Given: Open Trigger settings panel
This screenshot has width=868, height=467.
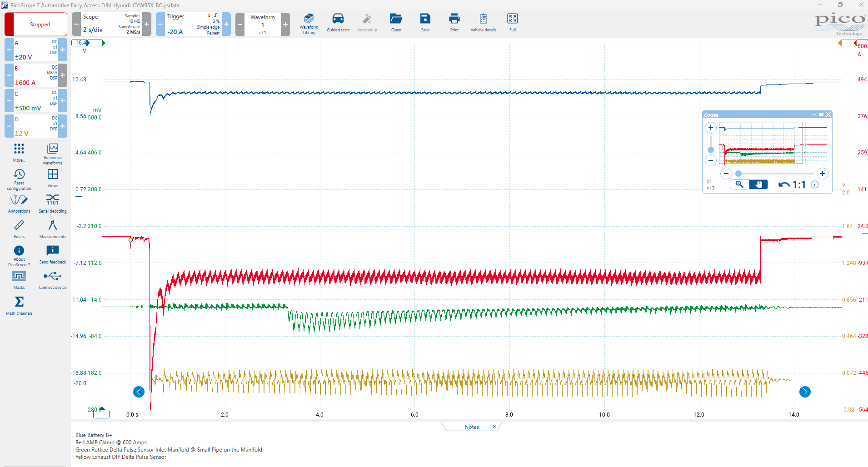Looking at the screenshot, I should (x=193, y=24).
